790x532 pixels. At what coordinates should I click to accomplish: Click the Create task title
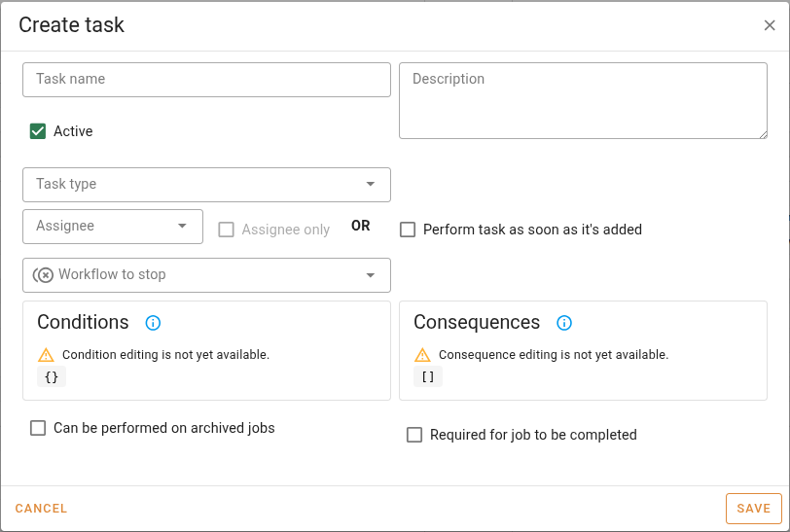(x=71, y=24)
